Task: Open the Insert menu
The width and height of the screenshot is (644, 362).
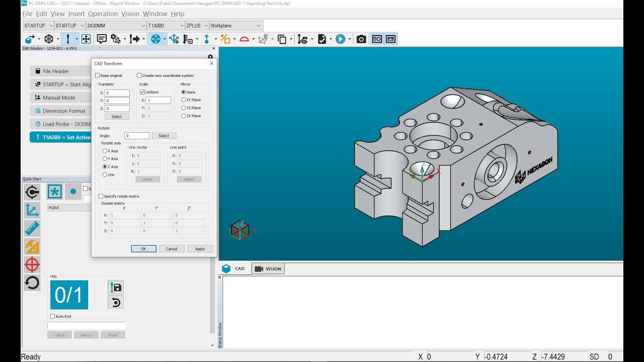Action: (x=76, y=14)
